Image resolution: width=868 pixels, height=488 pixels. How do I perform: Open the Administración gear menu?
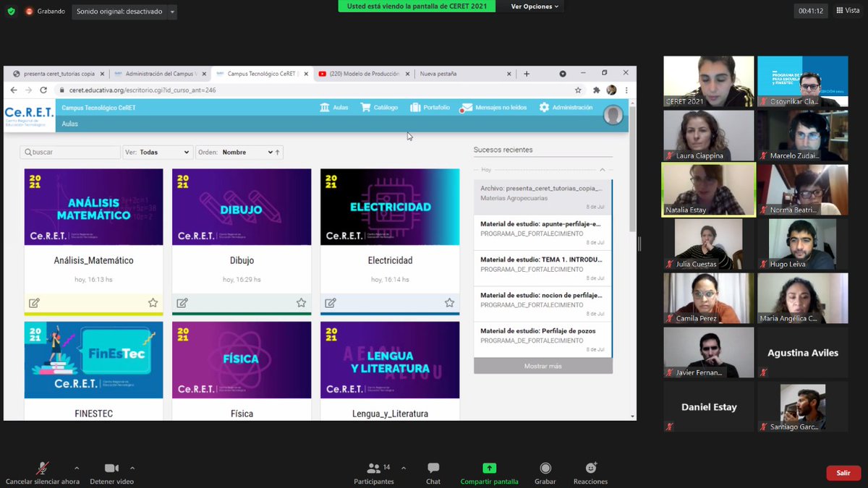point(566,107)
